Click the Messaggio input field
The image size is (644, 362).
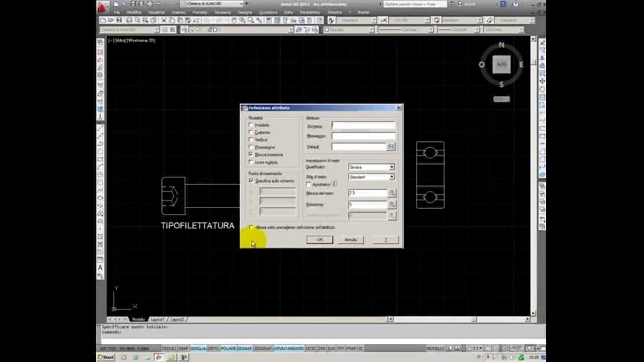363,136
